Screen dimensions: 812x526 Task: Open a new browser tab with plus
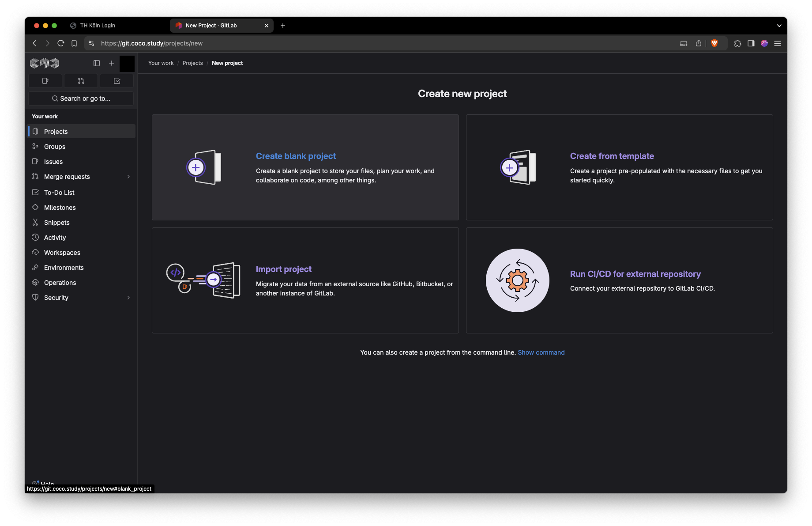click(283, 26)
